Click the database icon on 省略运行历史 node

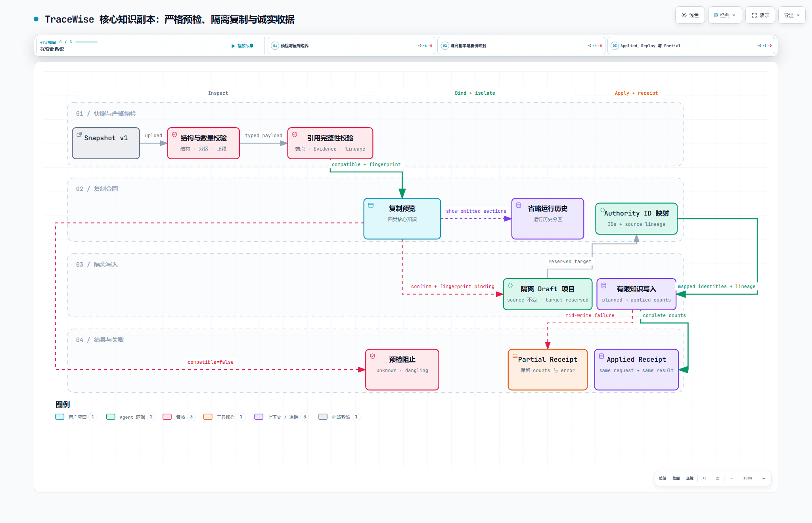tap(519, 205)
